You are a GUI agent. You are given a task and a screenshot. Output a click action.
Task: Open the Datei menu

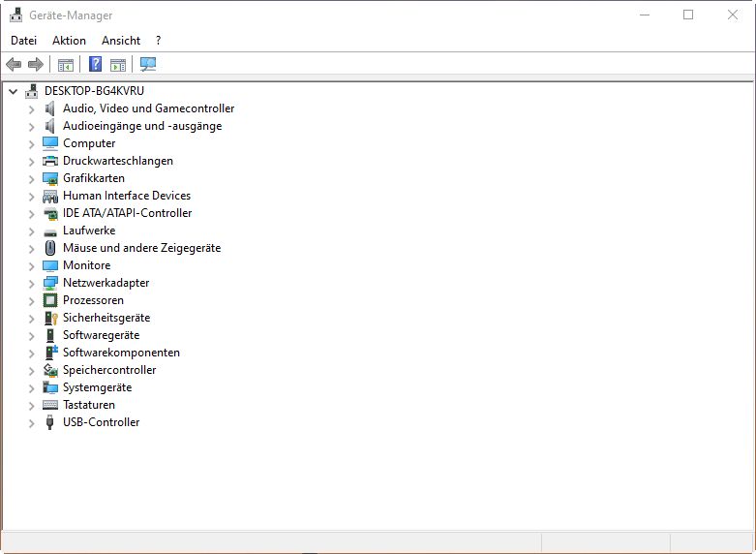pos(23,41)
